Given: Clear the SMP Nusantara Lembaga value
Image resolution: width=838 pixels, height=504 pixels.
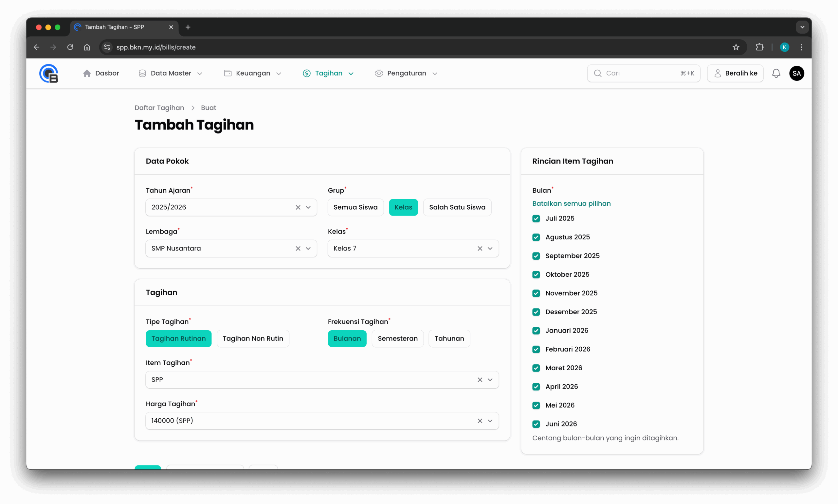Looking at the screenshot, I should point(298,248).
